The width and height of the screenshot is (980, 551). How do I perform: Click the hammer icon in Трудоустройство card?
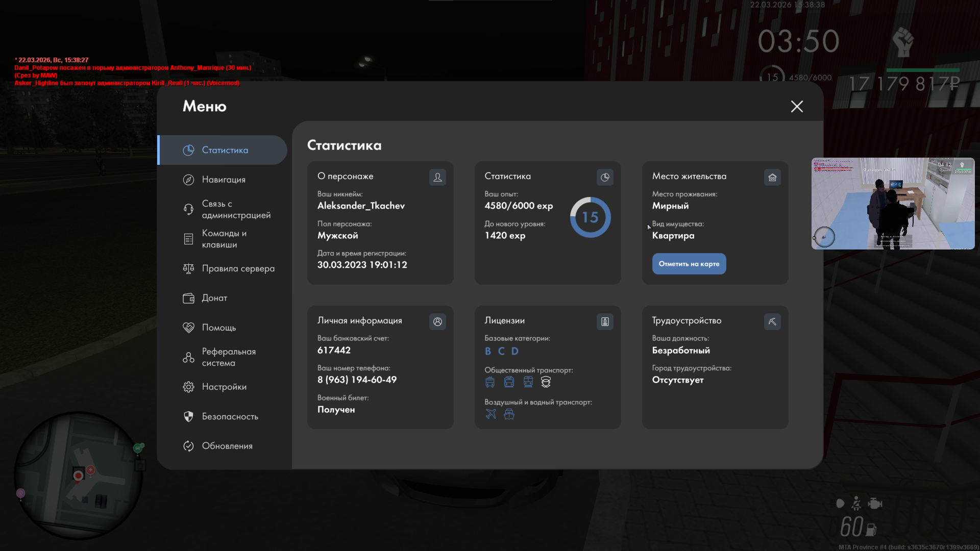[772, 321]
